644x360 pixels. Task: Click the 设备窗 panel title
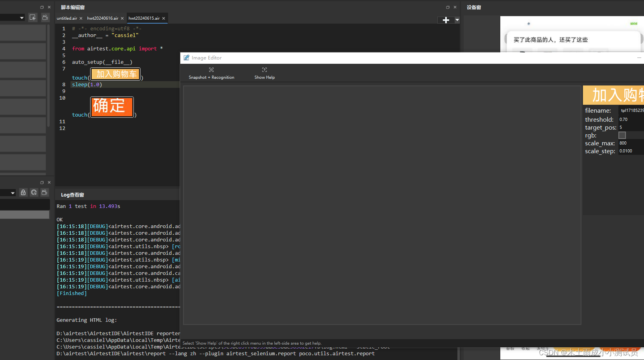tap(474, 7)
